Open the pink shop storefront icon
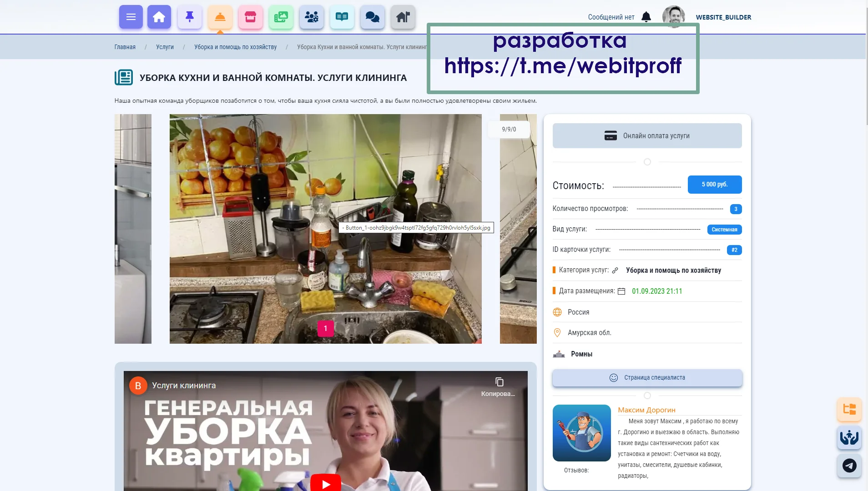Viewport: 868px width, 491px height. point(250,17)
